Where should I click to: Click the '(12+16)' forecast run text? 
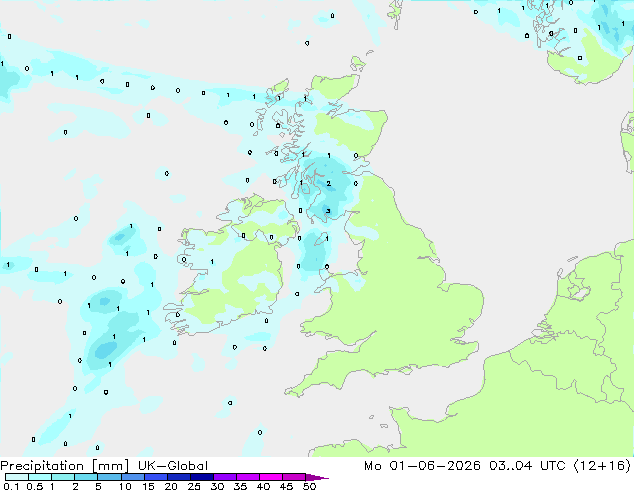pos(602,466)
